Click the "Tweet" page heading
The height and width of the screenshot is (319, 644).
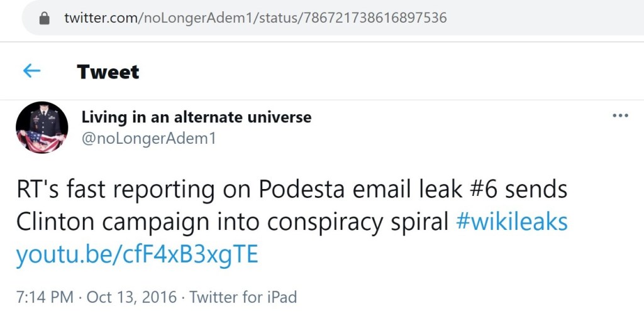click(108, 72)
